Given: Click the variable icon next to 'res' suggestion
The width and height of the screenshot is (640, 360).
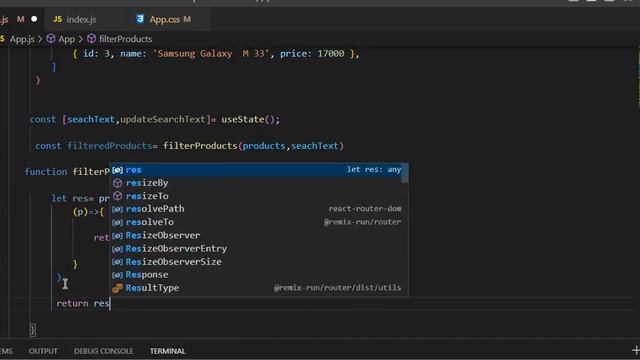Looking at the screenshot, I should [117, 170].
